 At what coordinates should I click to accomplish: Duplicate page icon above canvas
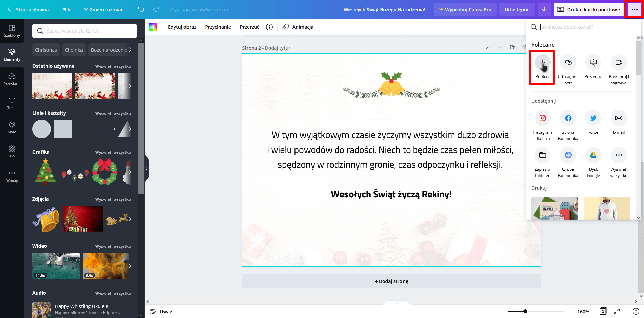tap(512, 48)
